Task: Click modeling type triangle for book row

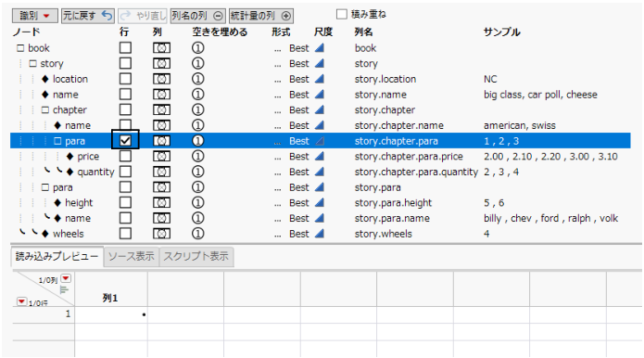Action: [x=319, y=48]
